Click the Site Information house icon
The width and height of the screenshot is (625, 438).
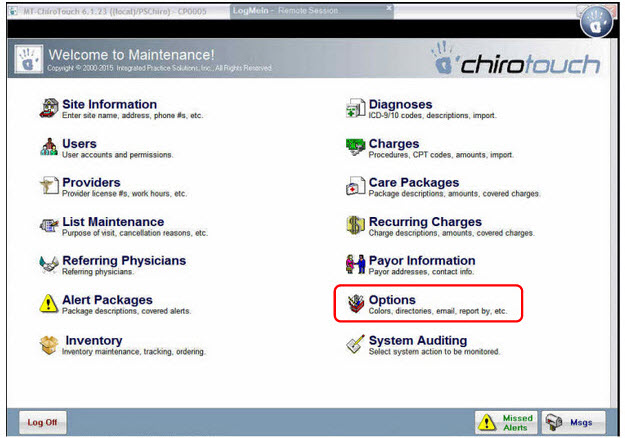[49, 108]
